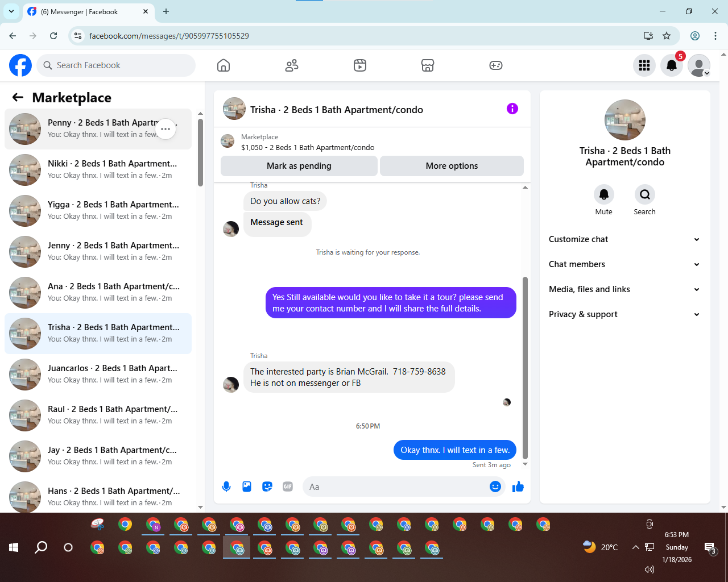Screen dimensions: 728x582
Task: Expand Media, files and links section
Action: [x=625, y=289]
